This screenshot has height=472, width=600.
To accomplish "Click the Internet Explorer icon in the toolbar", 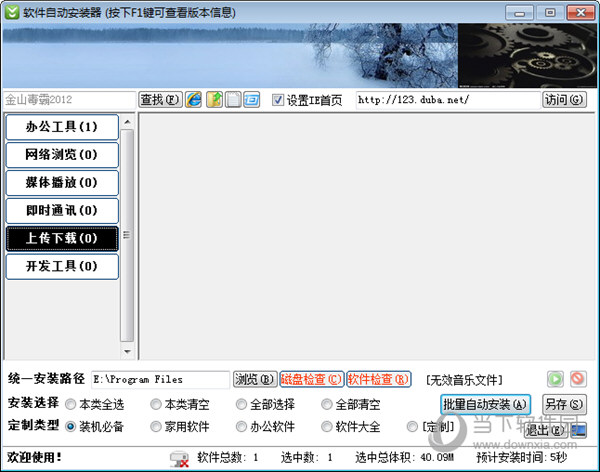I will (194, 100).
